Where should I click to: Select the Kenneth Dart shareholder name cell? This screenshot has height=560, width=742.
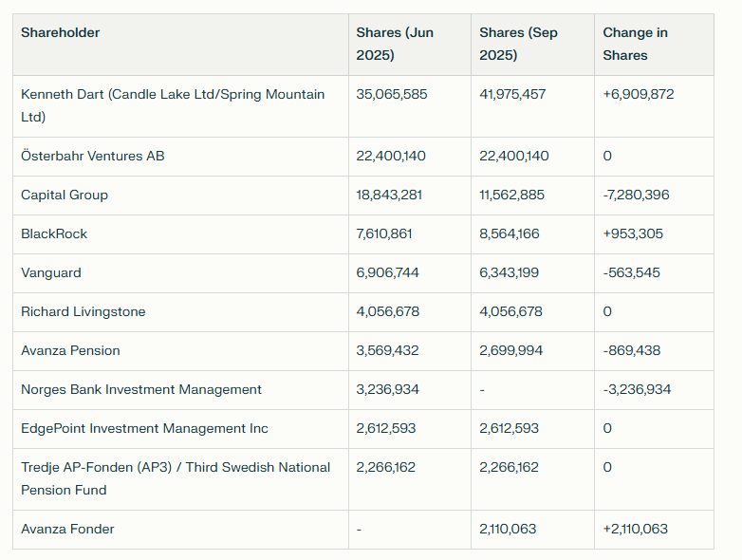(x=173, y=105)
